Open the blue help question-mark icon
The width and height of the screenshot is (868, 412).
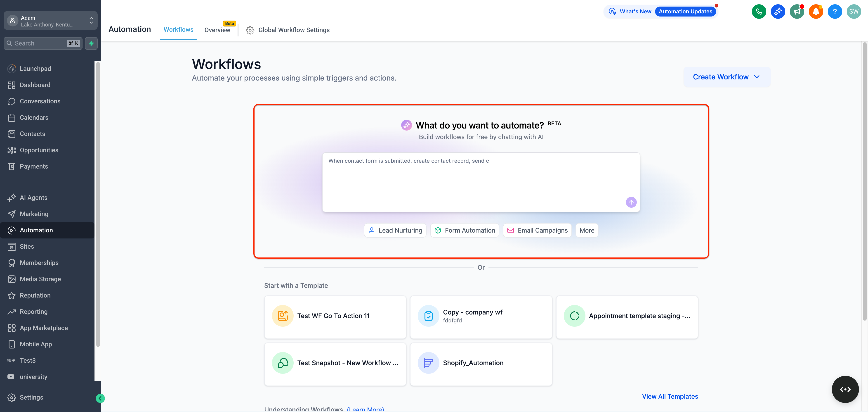coord(835,12)
